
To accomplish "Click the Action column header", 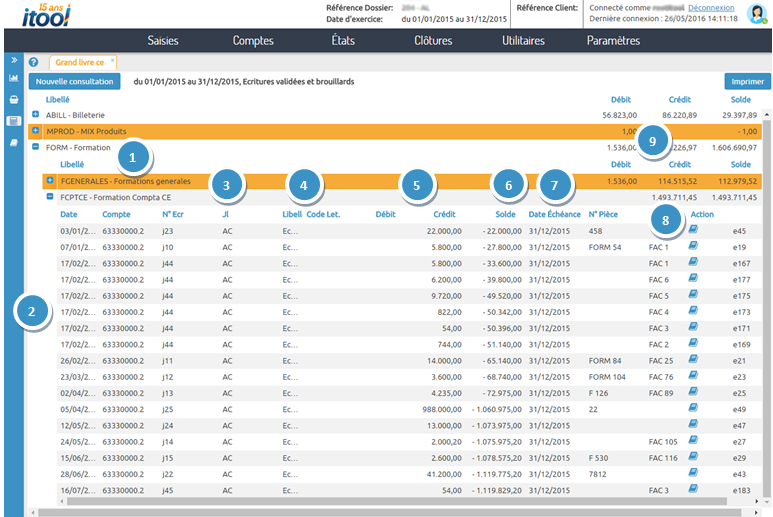I will pyautogui.click(x=702, y=214).
